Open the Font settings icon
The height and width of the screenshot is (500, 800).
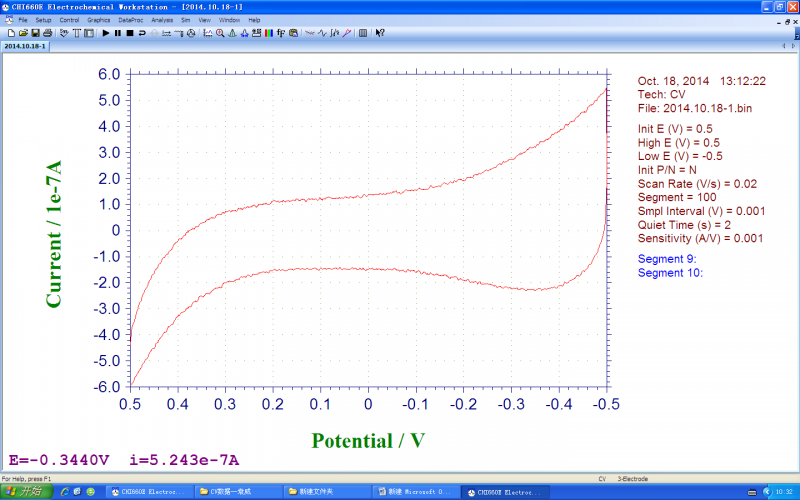(281, 33)
